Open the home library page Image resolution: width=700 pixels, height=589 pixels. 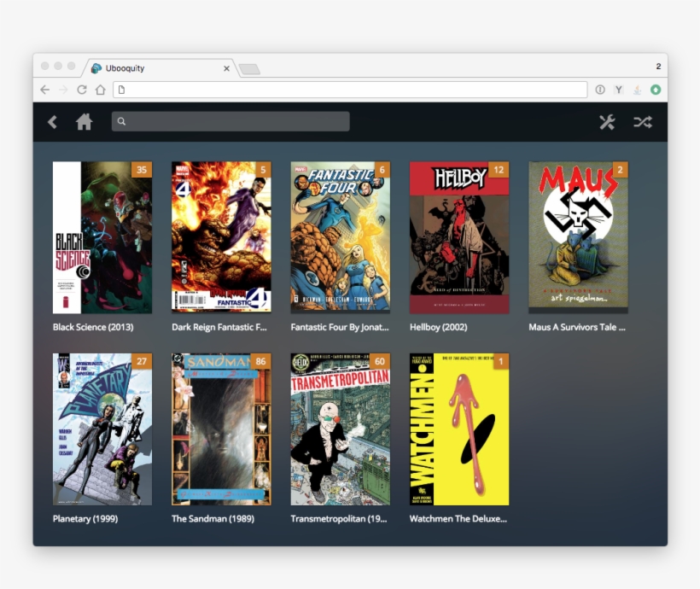tap(83, 122)
